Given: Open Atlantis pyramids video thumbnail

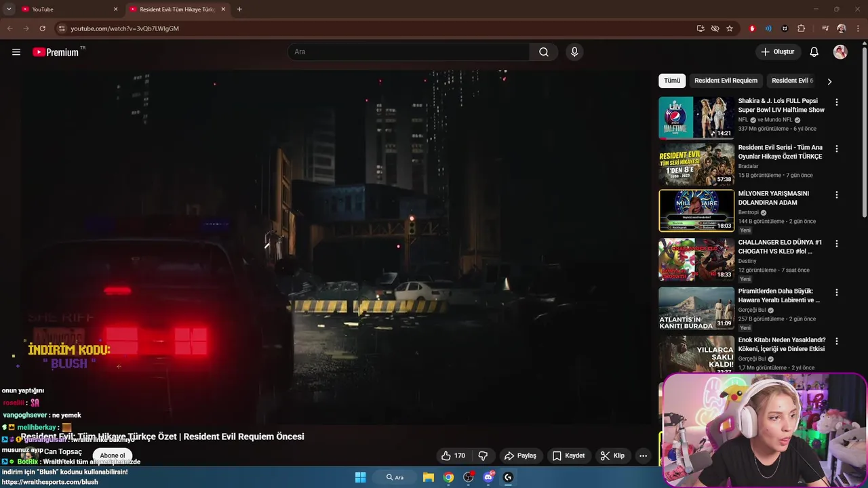Looking at the screenshot, I should [x=696, y=308].
